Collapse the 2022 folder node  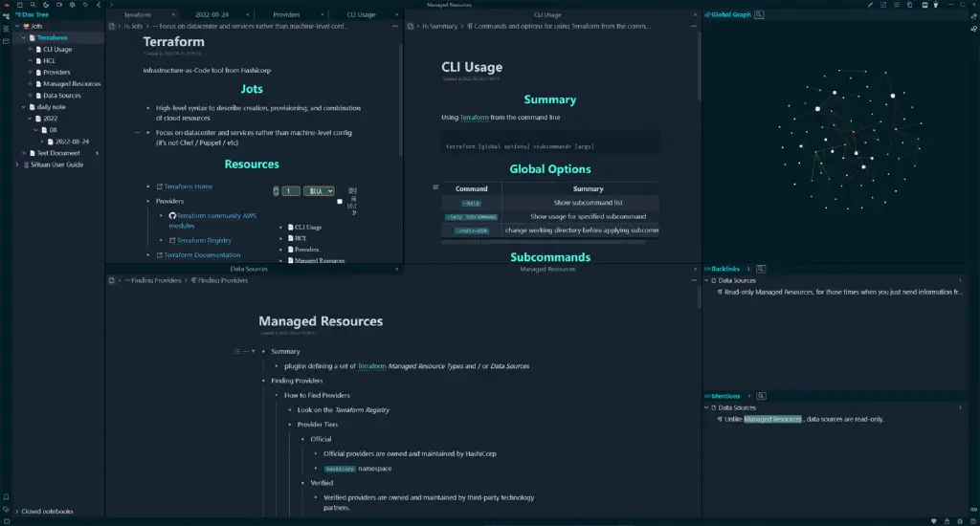[30, 118]
